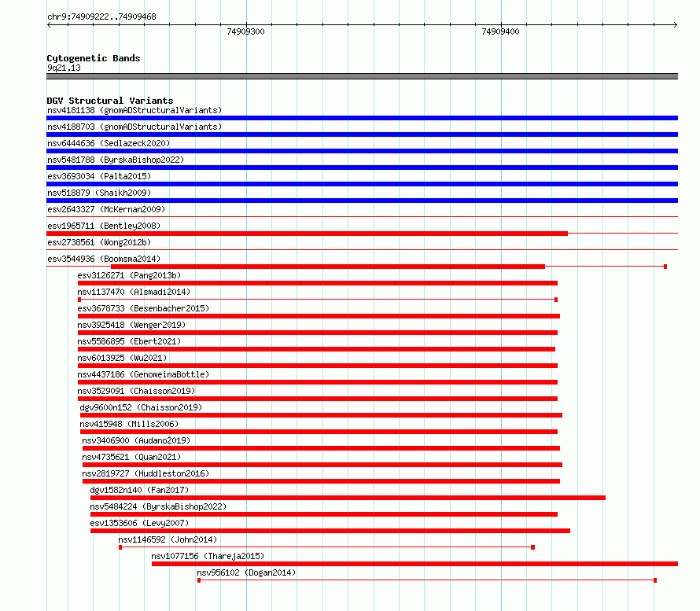Click esv2738561 (Wong2012b) label
This screenshot has height=611, width=700.
[x=99, y=242]
